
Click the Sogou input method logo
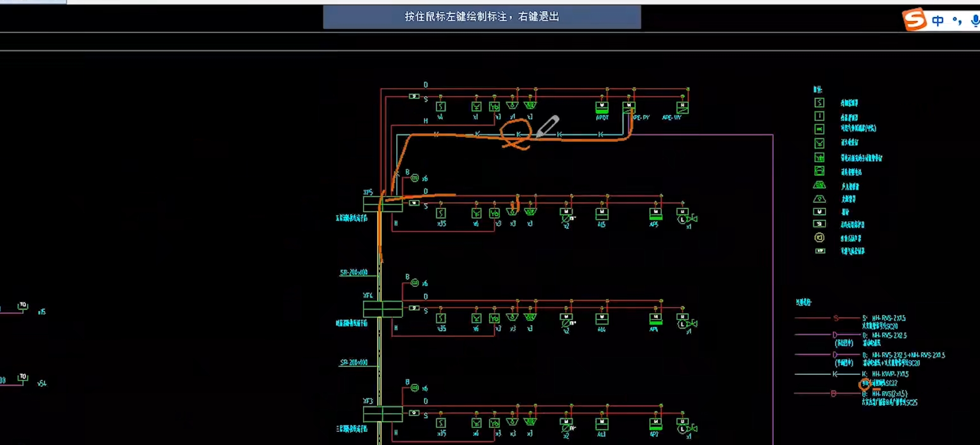click(x=914, y=19)
